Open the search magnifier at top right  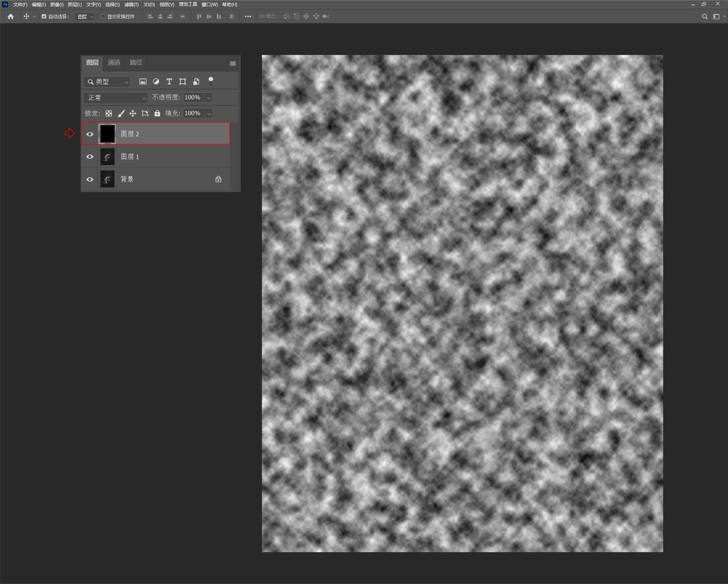(705, 17)
